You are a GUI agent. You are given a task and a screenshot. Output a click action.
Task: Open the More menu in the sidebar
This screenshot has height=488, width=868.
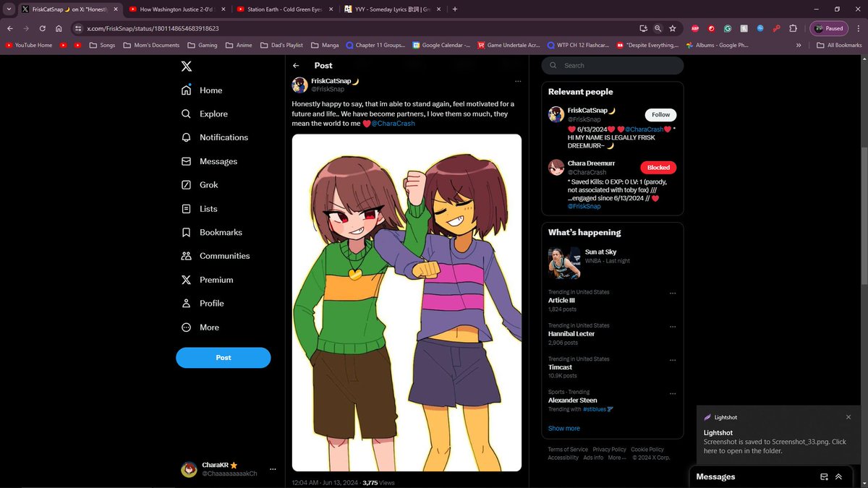coord(200,328)
